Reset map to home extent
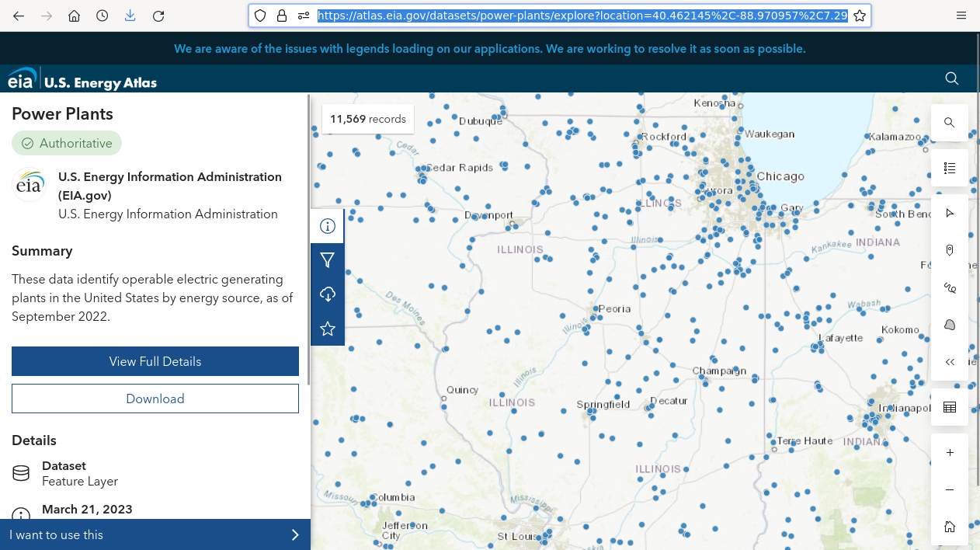The image size is (980, 550). click(x=949, y=527)
